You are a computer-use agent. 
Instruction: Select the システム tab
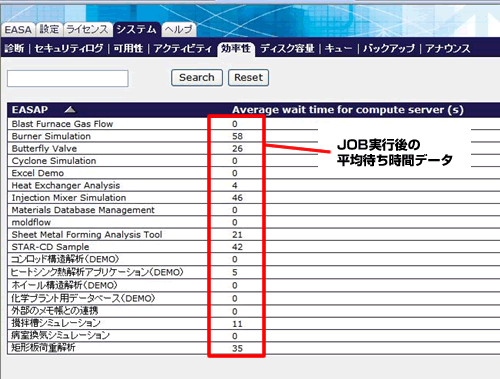tap(136, 29)
